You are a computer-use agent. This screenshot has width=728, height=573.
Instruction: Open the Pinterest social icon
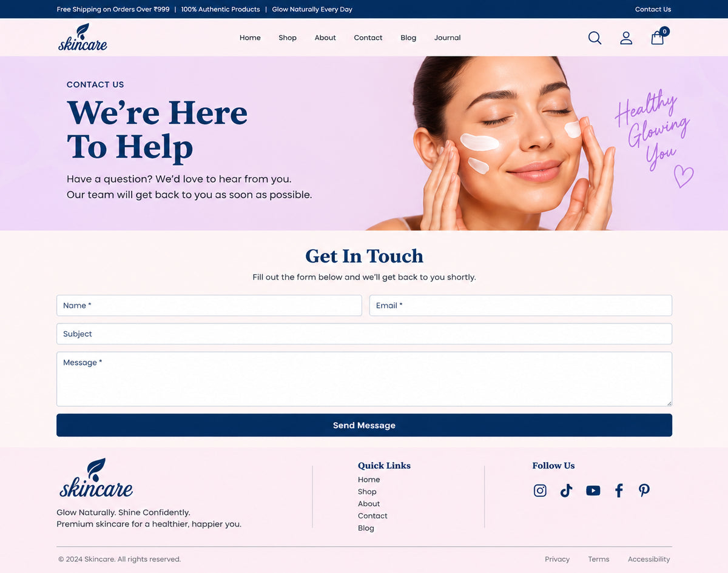tap(644, 491)
